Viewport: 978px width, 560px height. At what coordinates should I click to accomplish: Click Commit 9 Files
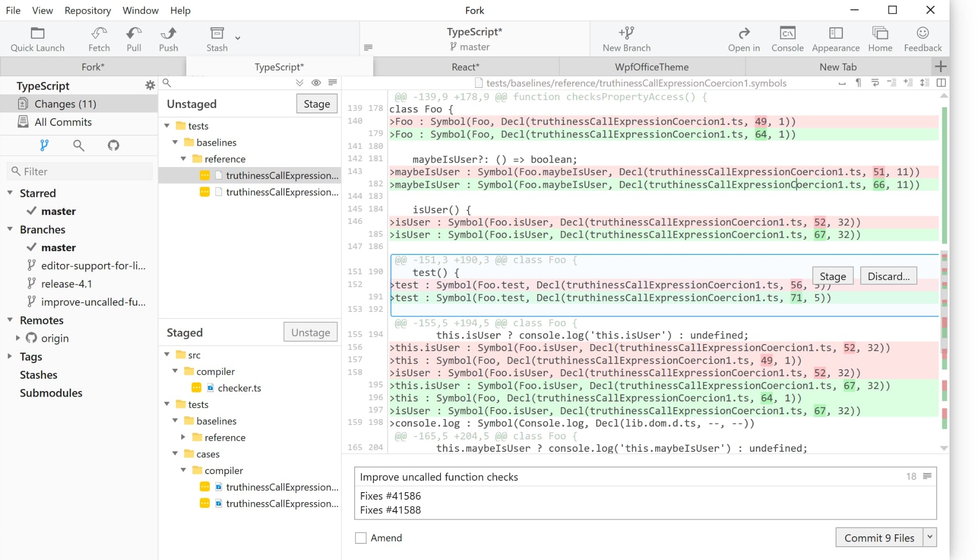point(879,538)
